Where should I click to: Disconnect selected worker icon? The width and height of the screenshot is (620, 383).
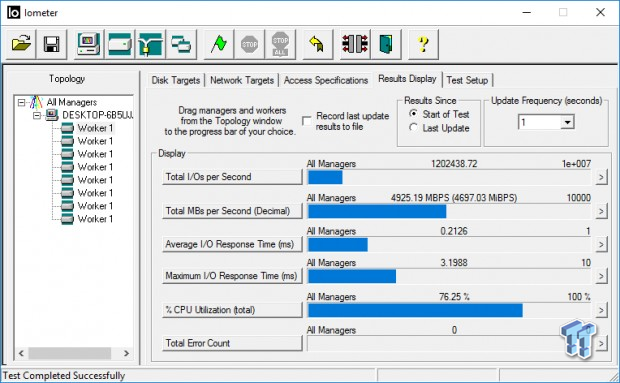tap(355, 44)
